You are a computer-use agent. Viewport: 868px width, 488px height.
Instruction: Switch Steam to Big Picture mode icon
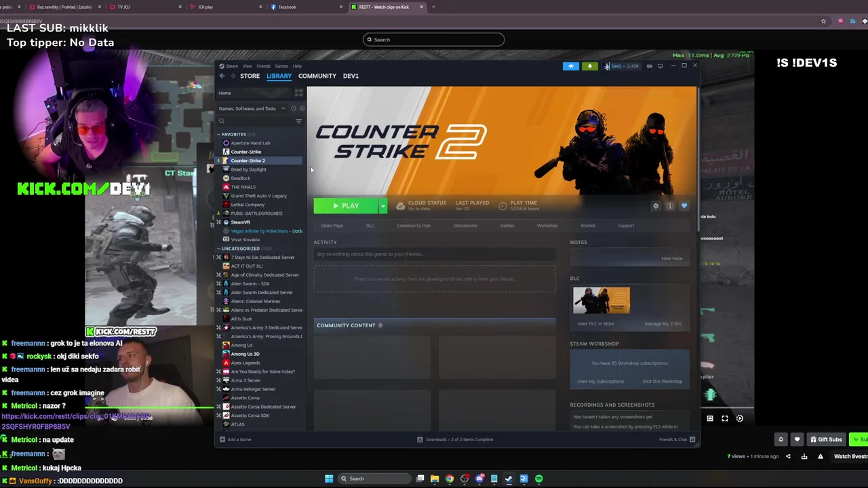[660, 66]
